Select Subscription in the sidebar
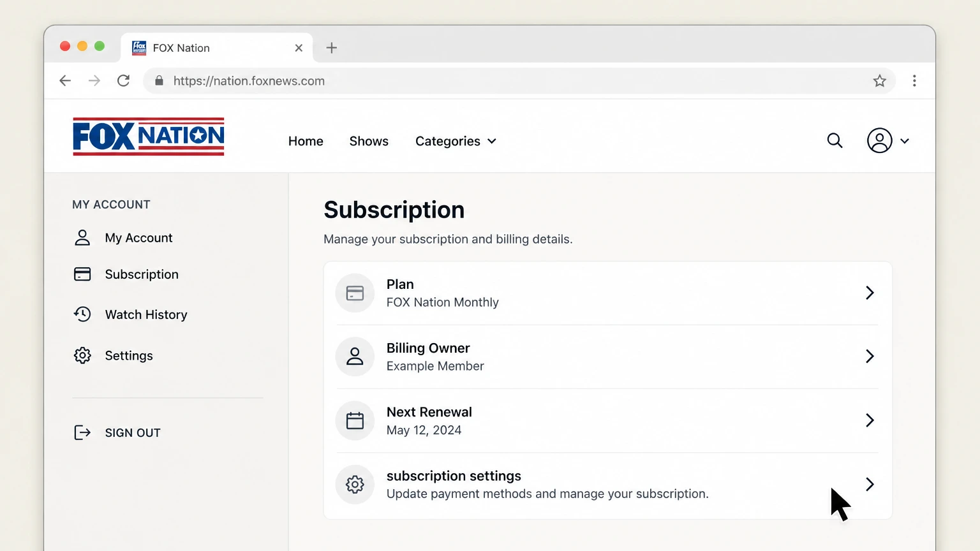Screen dimensions: 980x551 (x=142, y=274)
